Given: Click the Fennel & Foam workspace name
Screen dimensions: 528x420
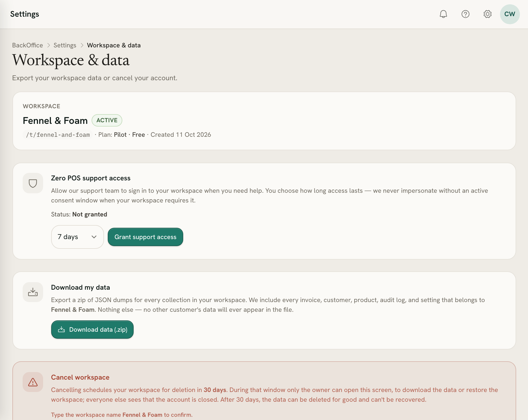Looking at the screenshot, I should [x=55, y=121].
